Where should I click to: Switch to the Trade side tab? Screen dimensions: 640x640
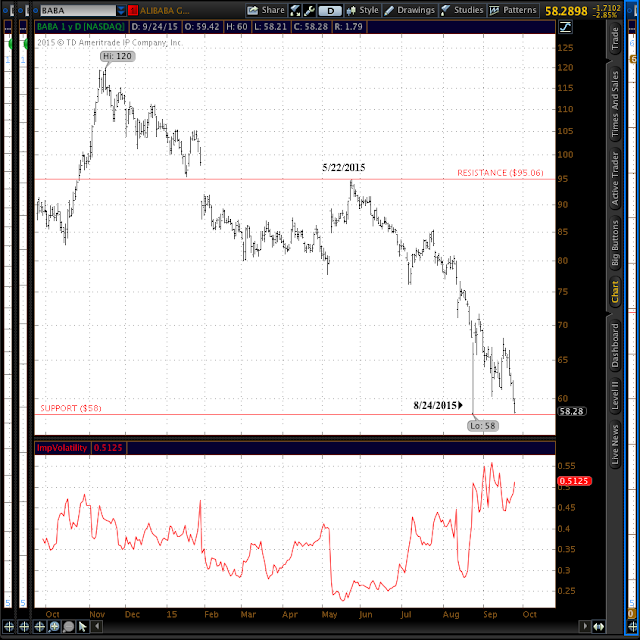[615, 39]
